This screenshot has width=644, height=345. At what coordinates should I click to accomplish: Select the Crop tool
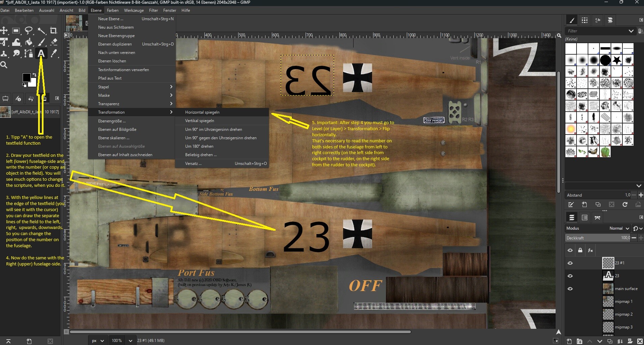[53, 31]
